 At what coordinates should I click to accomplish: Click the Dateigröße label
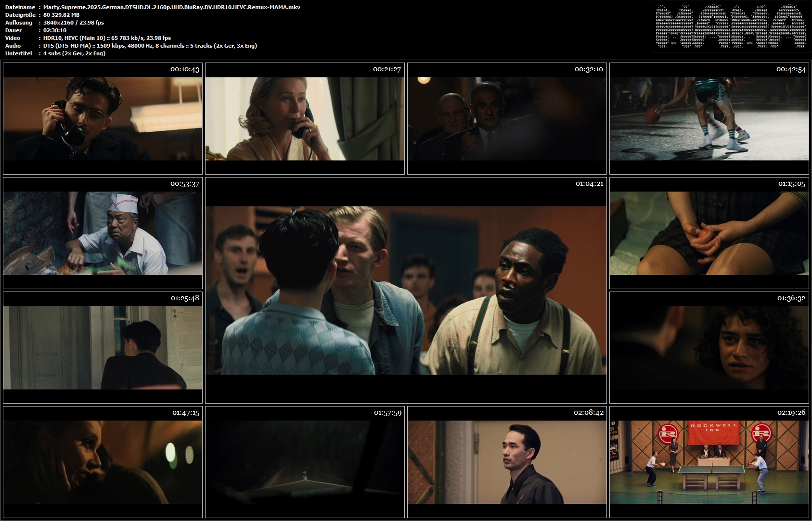point(21,15)
